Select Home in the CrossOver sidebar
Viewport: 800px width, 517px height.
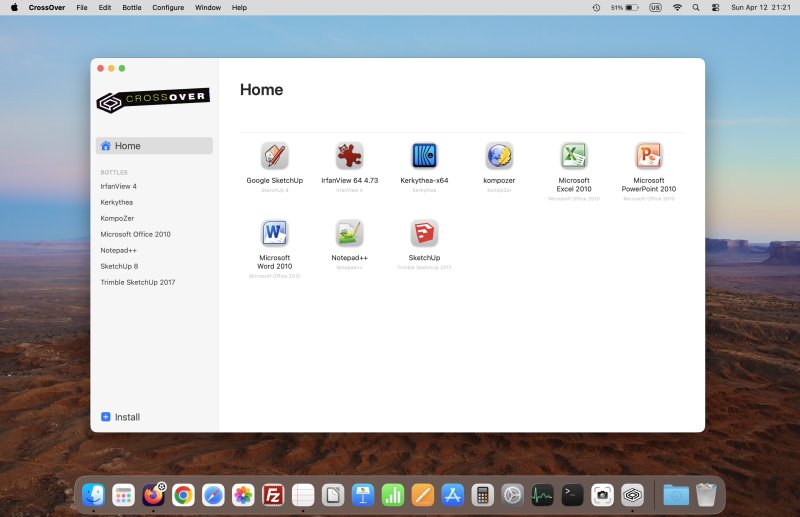tap(154, 146)
